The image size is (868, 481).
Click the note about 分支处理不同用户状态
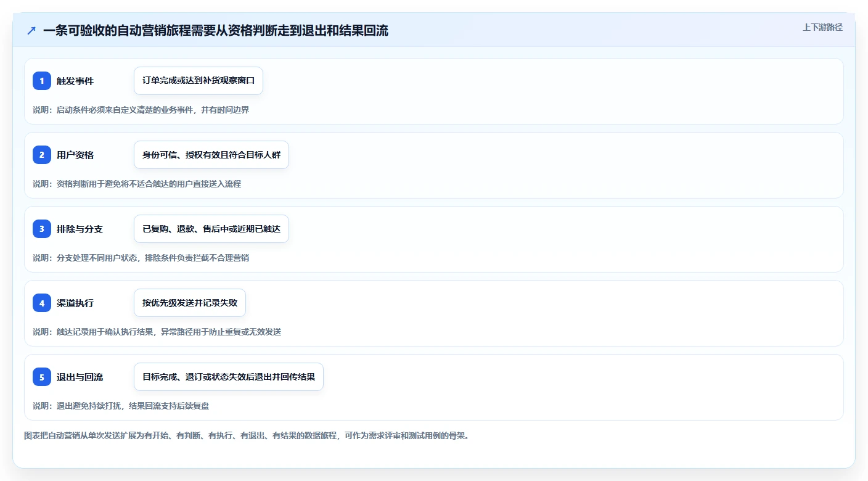[x=141, y=258]
